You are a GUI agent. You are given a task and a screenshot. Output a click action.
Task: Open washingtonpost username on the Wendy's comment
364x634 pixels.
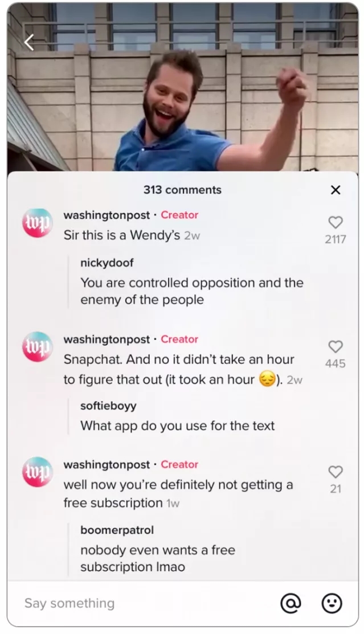point(107,215)
